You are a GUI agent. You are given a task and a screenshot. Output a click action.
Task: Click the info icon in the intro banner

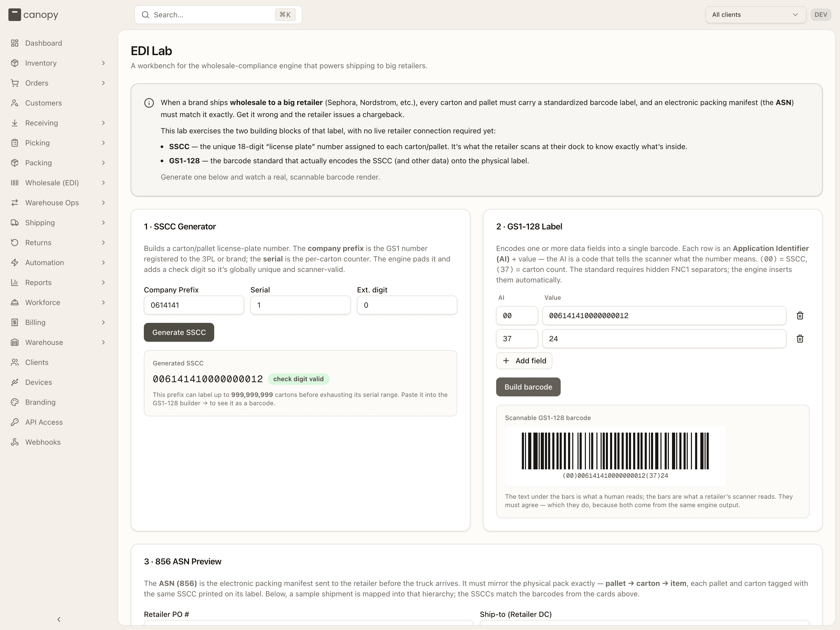(x=149, y=103)
